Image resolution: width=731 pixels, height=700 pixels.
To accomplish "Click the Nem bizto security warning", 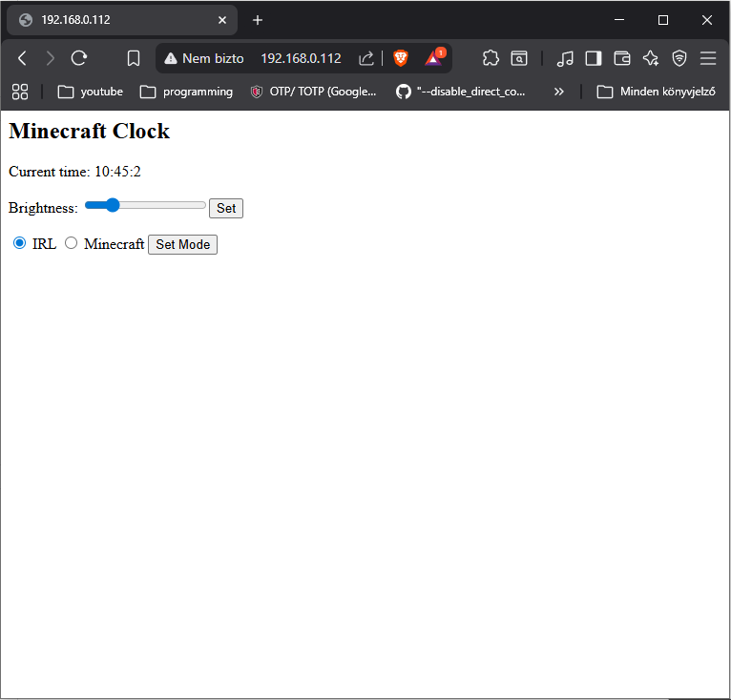I will tap(203, 58).
